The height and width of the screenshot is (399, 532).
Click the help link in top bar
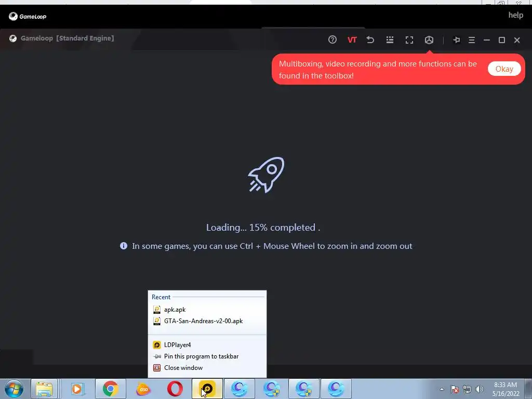coord(515,15)
